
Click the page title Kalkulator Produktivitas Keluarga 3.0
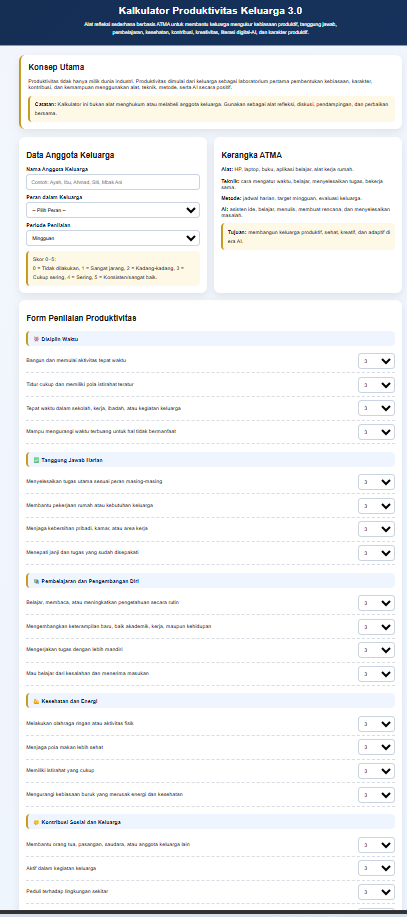pyautogui.click(x=211, y=11)
